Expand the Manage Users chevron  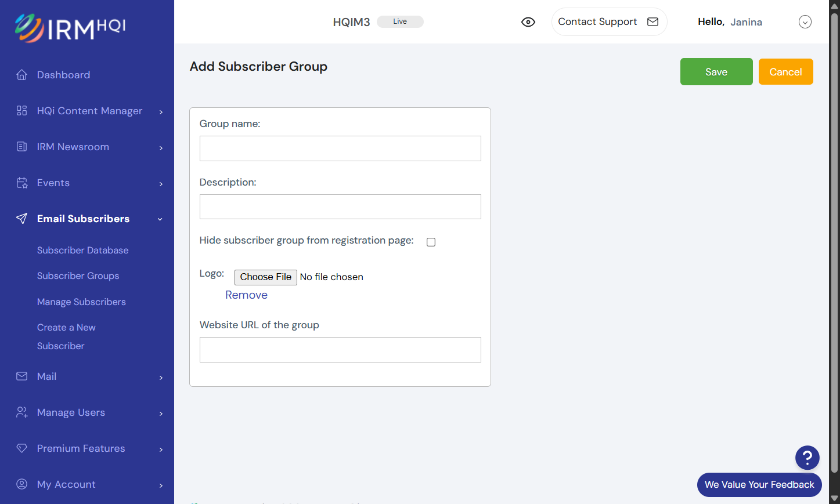tap(161, 413)
